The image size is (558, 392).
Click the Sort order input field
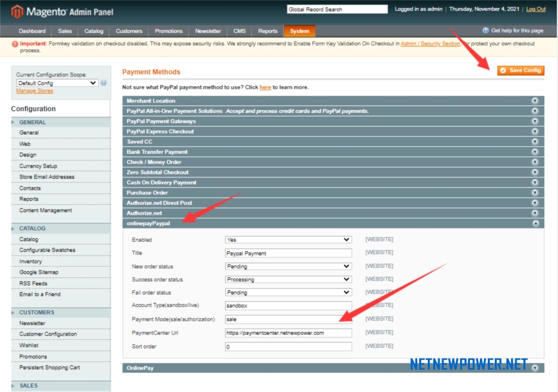point(288,347)
